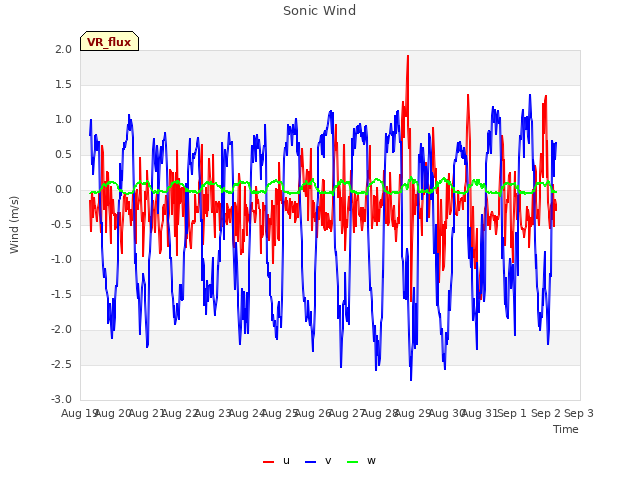Viewport: 640px width, 480px height.
Task: Click the Time axis label
Action: tap(565, 429)
